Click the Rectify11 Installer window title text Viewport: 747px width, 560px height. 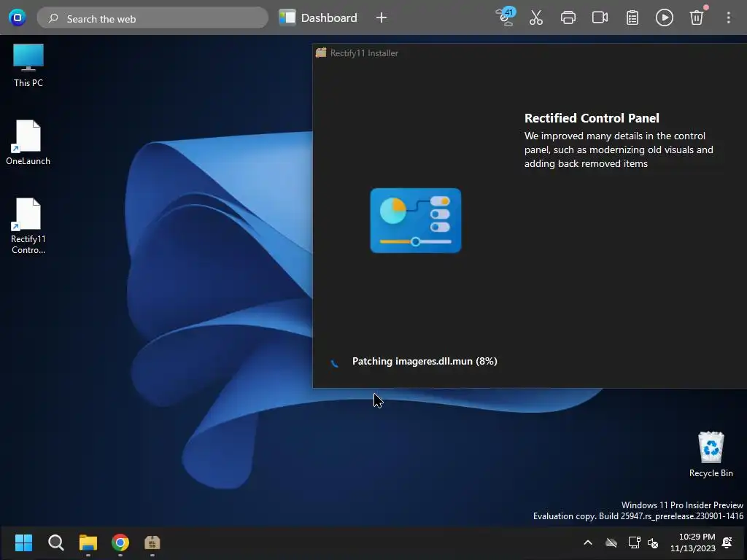[364, 52]
